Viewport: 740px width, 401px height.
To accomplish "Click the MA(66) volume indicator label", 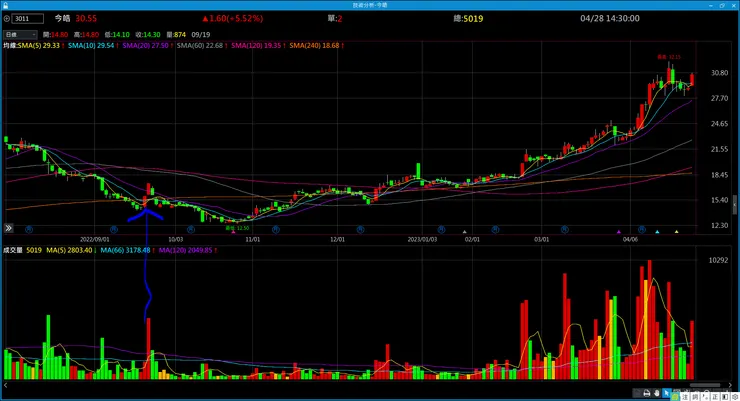I will tap(125, 250).
